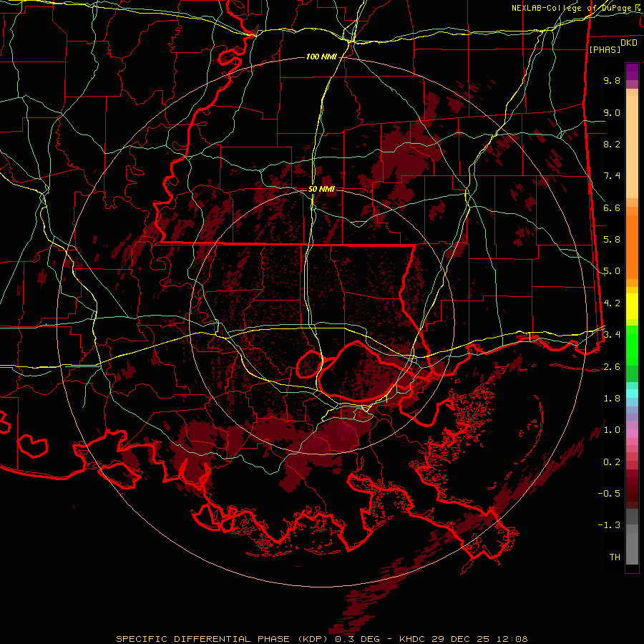The image size is (644, 644).
Task: Click the 5.0 value on the color scale
Action: (612, 271)
